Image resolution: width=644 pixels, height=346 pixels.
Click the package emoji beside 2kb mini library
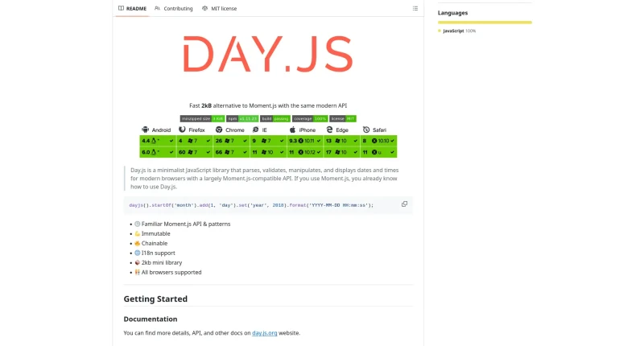coord(137,262)
